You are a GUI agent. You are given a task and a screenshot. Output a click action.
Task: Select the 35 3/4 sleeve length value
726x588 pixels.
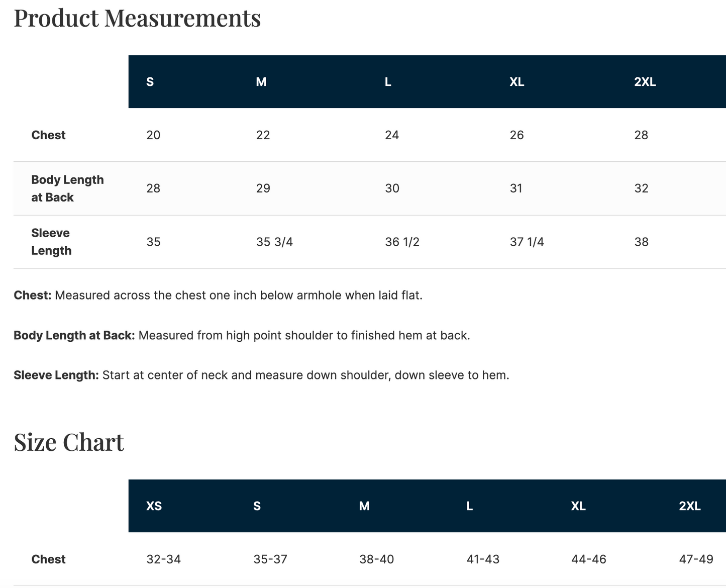point(274,242)
